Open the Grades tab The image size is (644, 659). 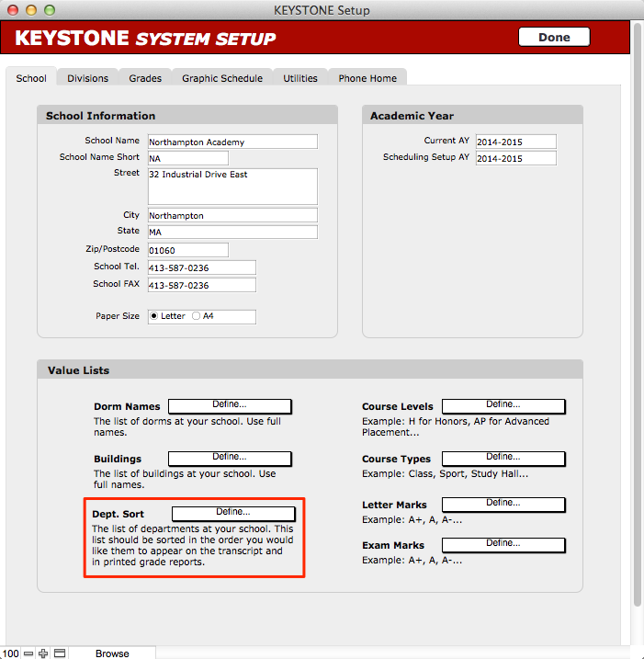[x=145, y=78]
